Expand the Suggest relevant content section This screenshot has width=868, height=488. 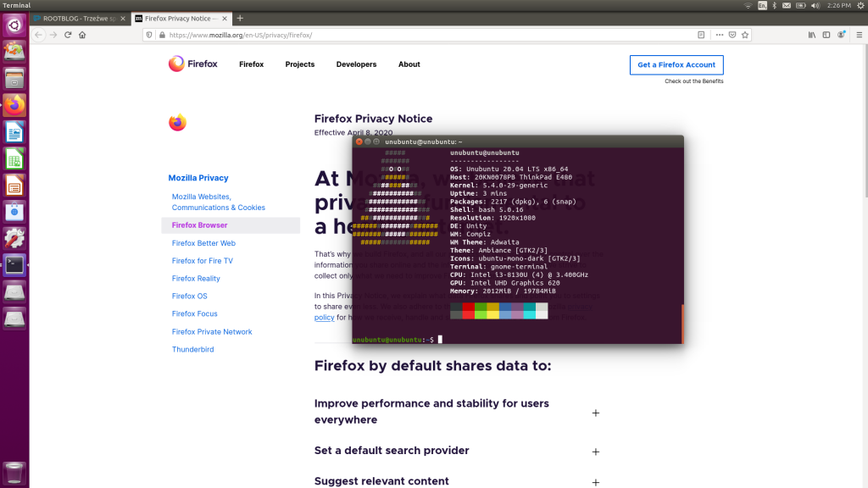point(596,481)
